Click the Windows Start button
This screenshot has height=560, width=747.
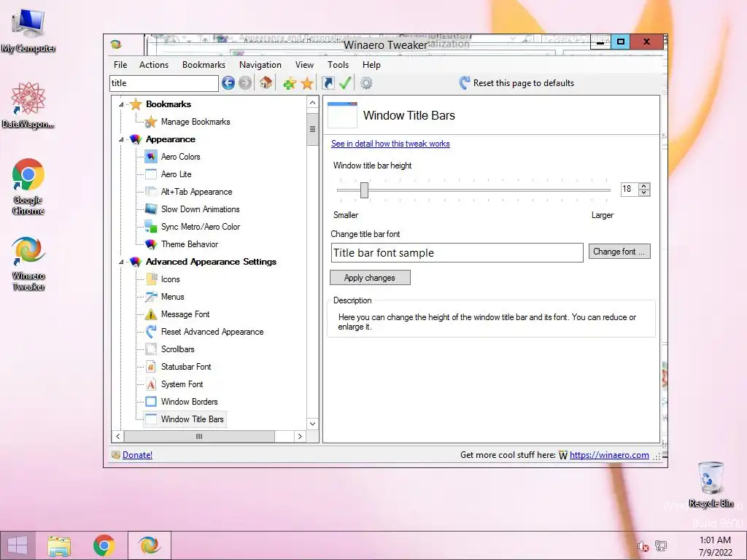coord(18,545)
